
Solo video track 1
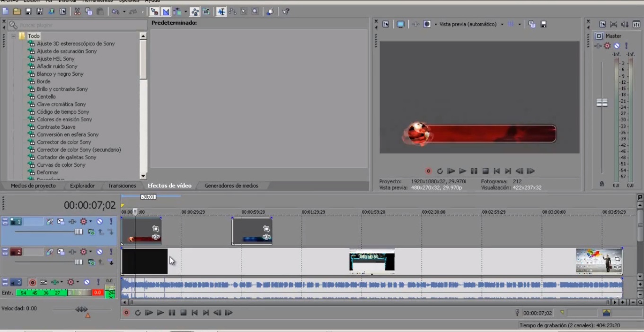click(x=111, y=222)
